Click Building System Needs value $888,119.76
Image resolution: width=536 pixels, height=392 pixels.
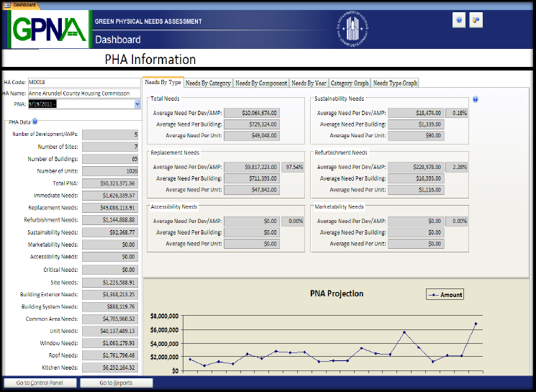point(110,307)
